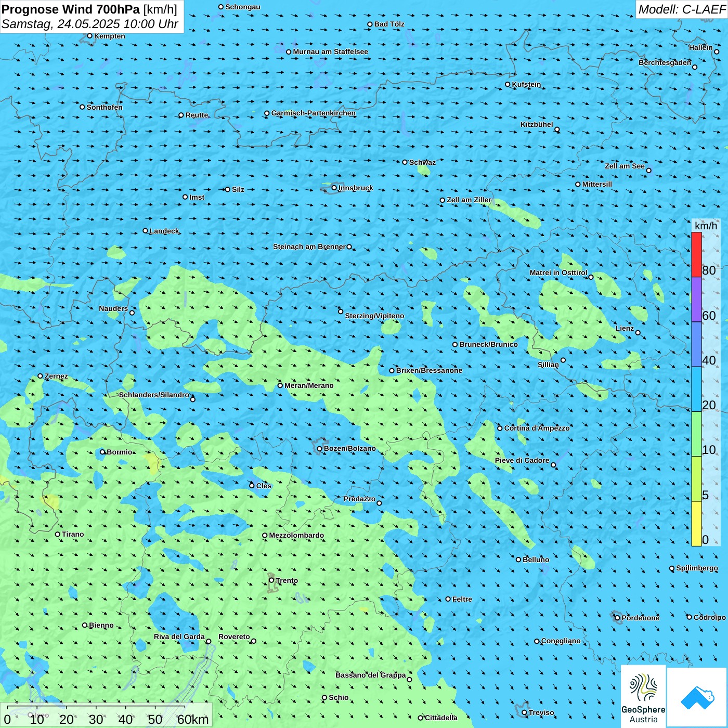Click the 'Modell: C-LAEF' label
Viewport: 728px width, 728px height.
point(682,9)
